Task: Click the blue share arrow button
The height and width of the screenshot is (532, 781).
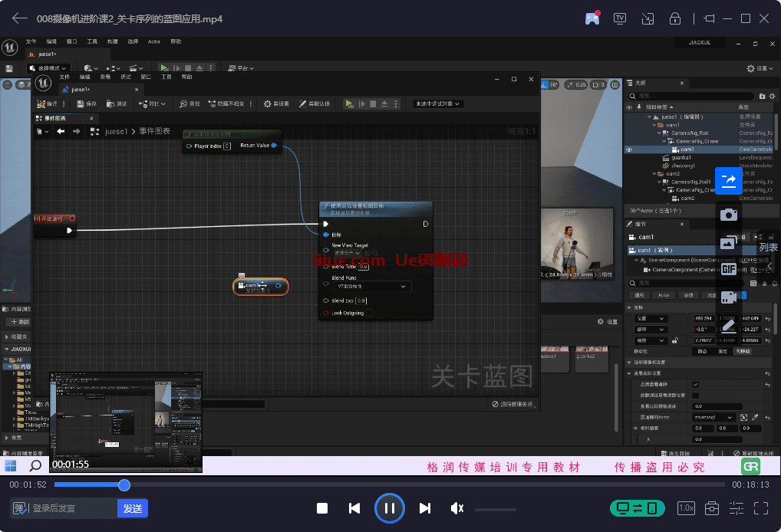Action: pyautogui.click(x=728, y=181)
